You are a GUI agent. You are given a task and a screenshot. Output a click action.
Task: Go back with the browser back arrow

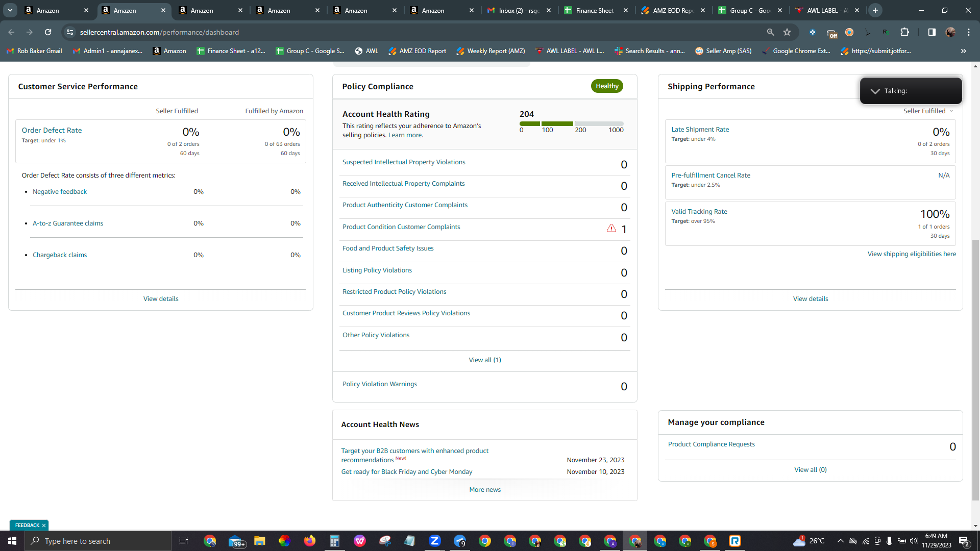11,32
